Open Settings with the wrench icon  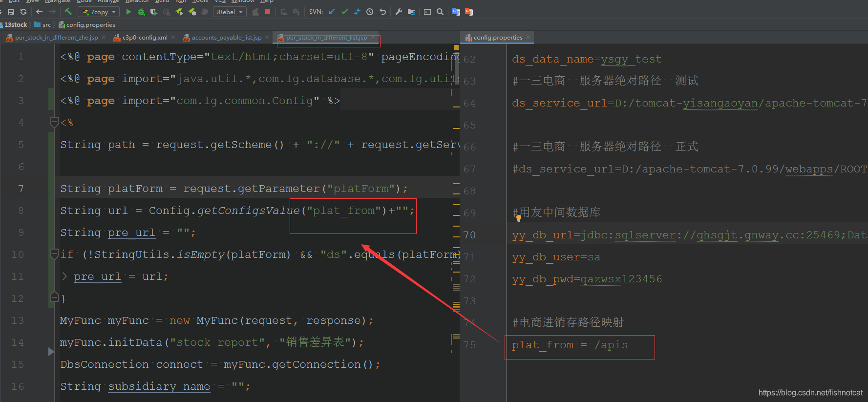tap(399, 12)
